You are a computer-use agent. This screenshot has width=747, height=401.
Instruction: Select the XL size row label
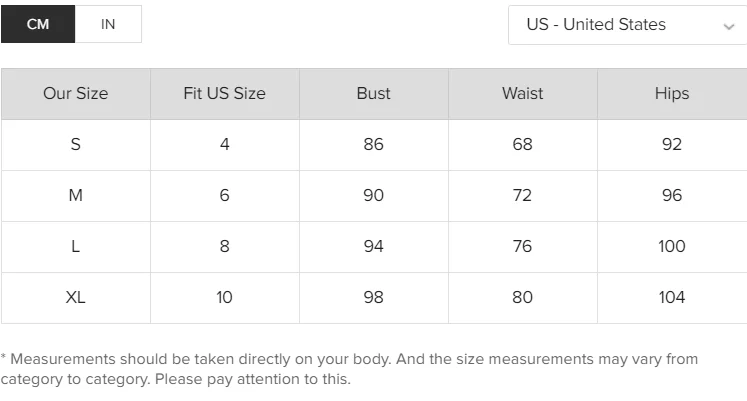76,298
